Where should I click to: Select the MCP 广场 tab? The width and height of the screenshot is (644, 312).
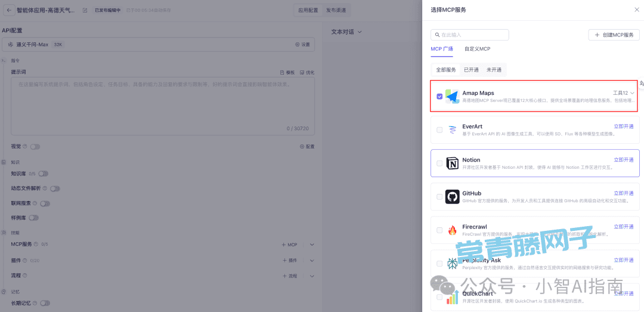[441, 49]
